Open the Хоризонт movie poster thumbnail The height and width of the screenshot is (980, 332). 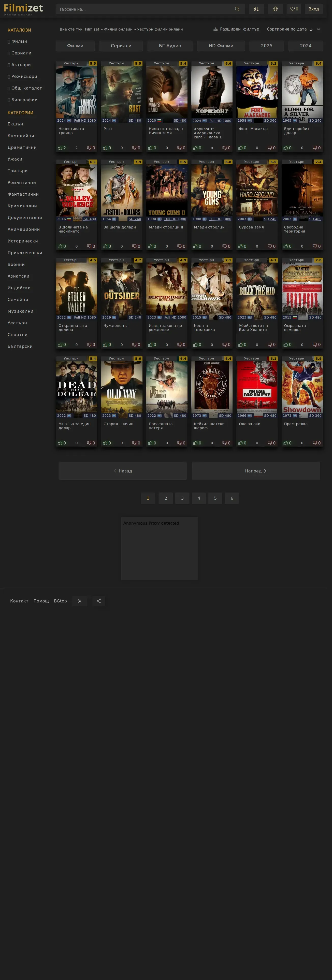(x=212, y=92)
